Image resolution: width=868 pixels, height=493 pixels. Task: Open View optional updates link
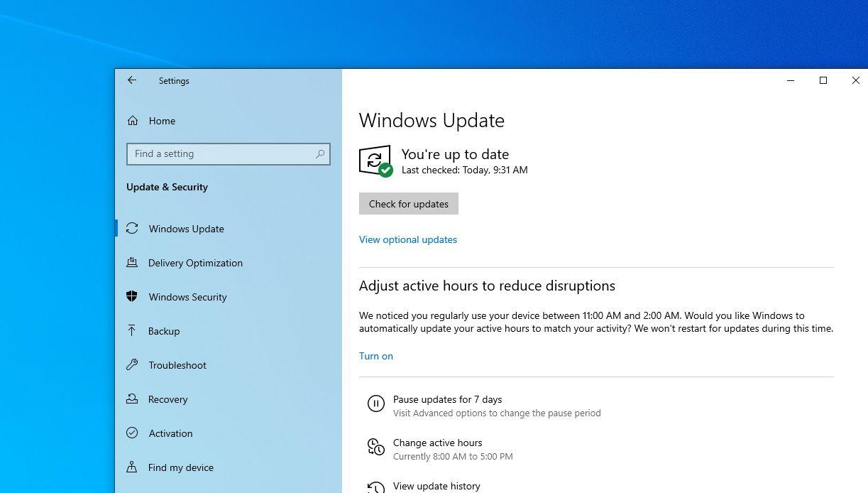[407, 239]
